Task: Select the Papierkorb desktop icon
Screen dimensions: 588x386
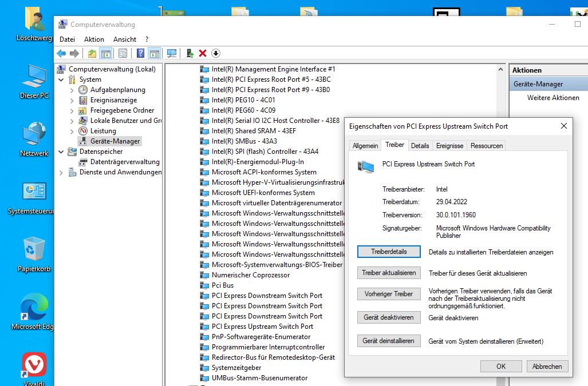Action: point(34,254)
